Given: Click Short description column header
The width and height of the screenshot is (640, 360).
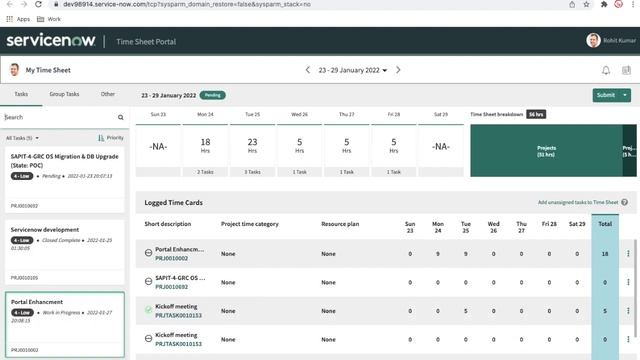Looking at the screenshot, I should point(168,224).
